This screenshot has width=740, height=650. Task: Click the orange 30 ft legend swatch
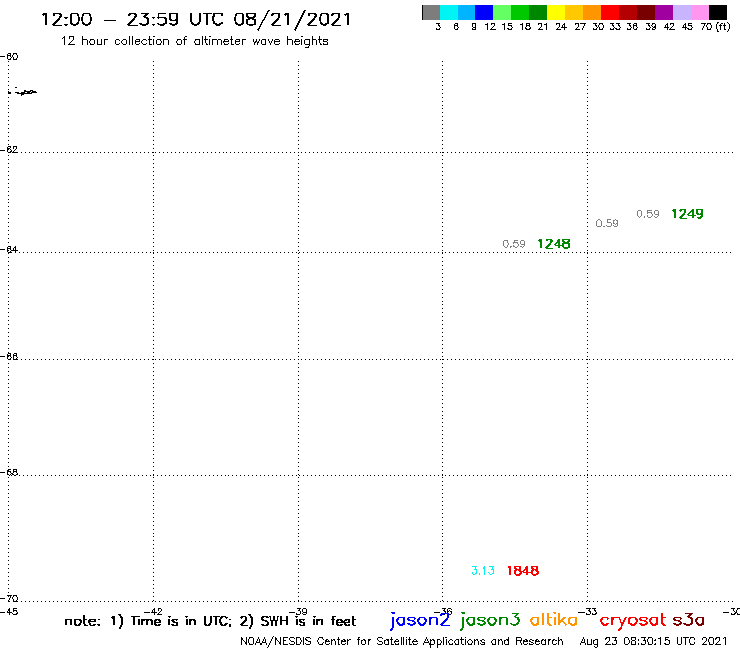[592, 12]
